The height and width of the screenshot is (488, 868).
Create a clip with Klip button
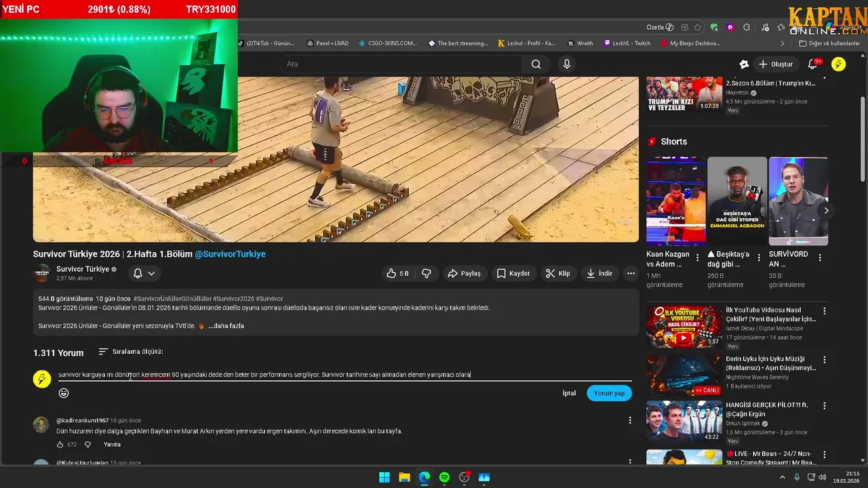[x=558, y=273]
